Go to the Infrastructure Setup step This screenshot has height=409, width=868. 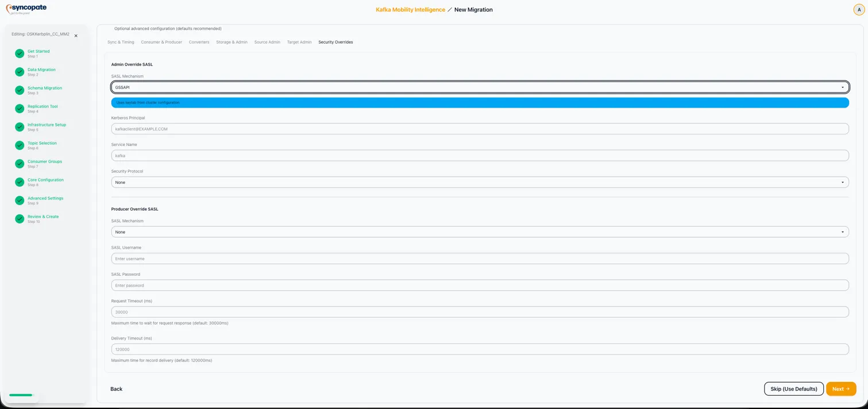pos(47,125)
